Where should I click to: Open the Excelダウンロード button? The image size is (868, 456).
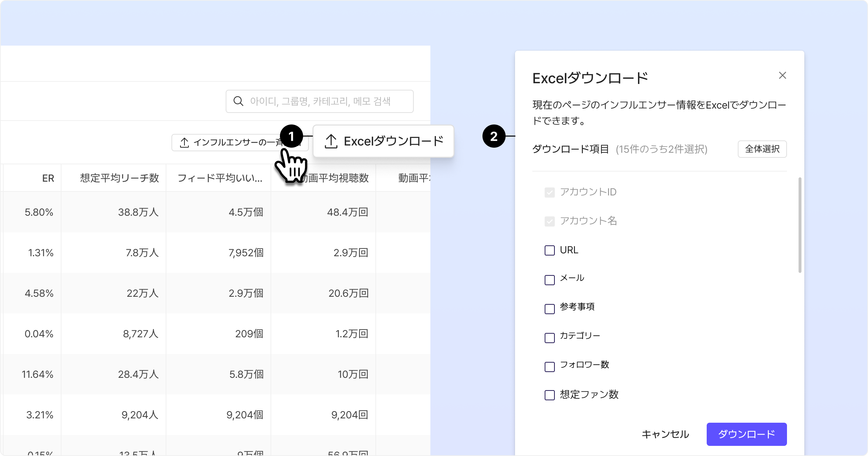383,142
